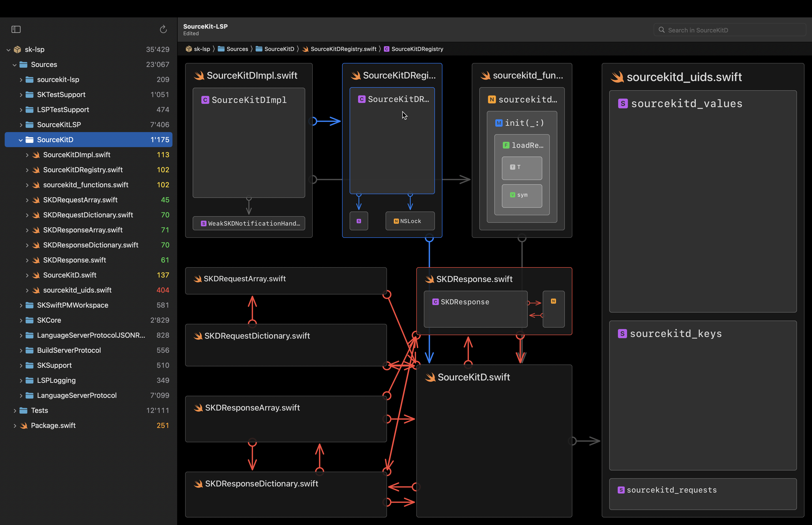Click the function icon beside loadRe…
Screen dimensions: 812x525
click(x=506, y=145)
